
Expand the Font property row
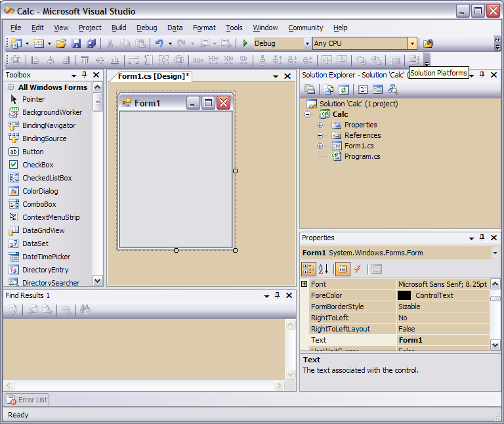[x=304, y=284]
